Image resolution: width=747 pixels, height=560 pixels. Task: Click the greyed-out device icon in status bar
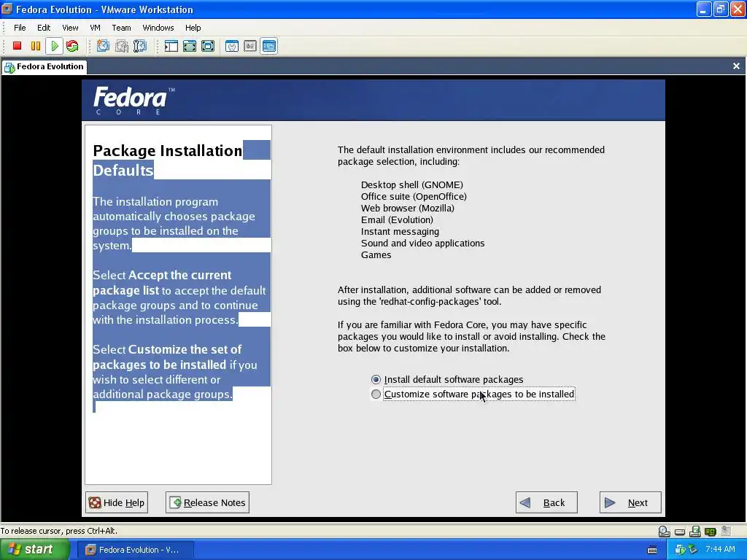(726, 531)
